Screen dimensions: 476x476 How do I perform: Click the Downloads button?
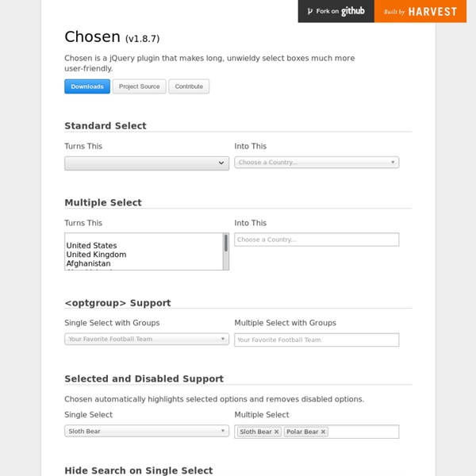(x=87, y=86)
